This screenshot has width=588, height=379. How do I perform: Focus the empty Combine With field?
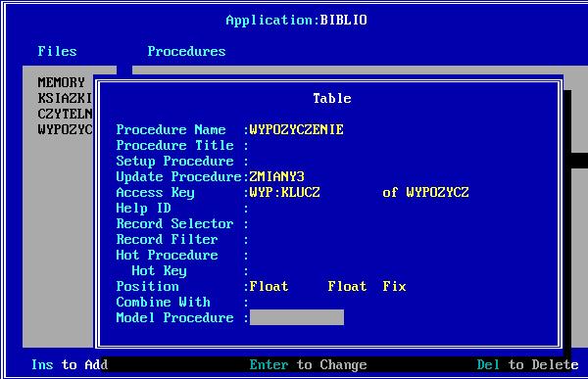297,303
